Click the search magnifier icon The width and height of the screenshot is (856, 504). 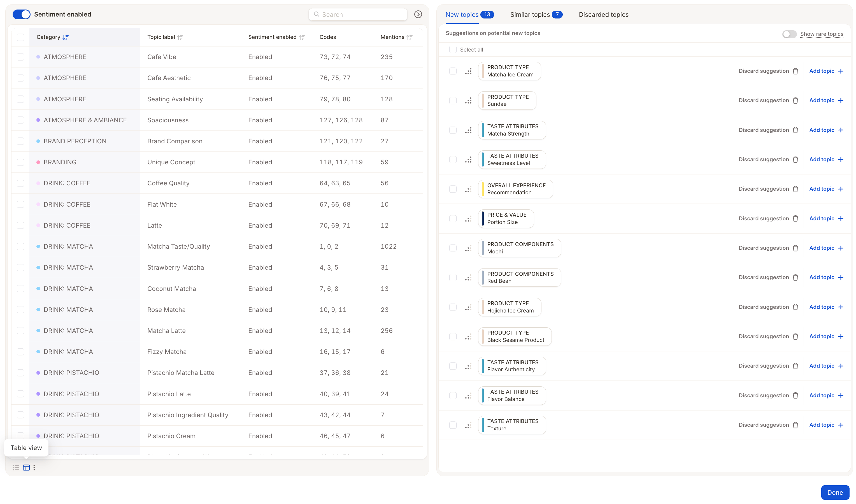click(317, 14)
